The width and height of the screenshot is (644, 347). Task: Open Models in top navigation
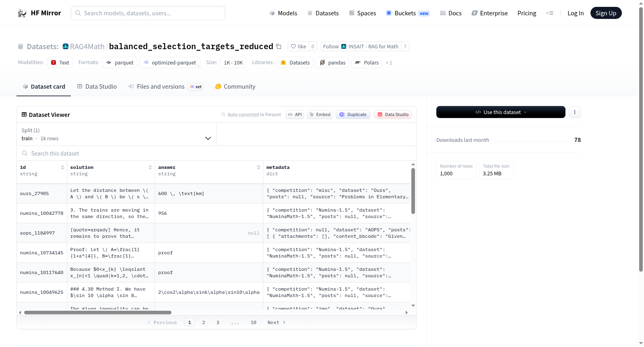283,13
